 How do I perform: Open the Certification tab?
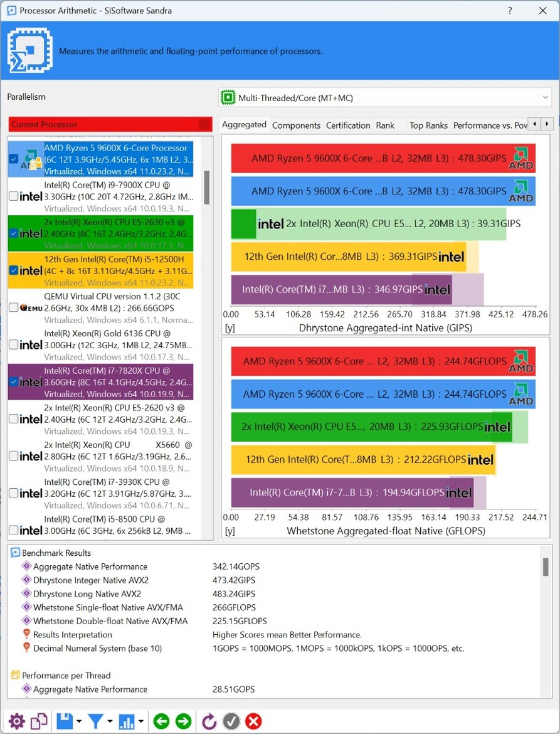[x=348, y=125]
